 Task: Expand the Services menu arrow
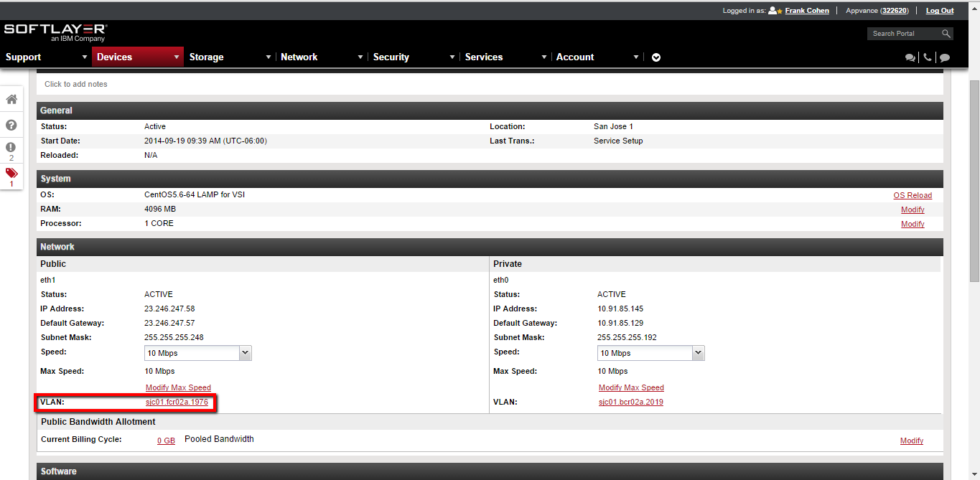544,57
